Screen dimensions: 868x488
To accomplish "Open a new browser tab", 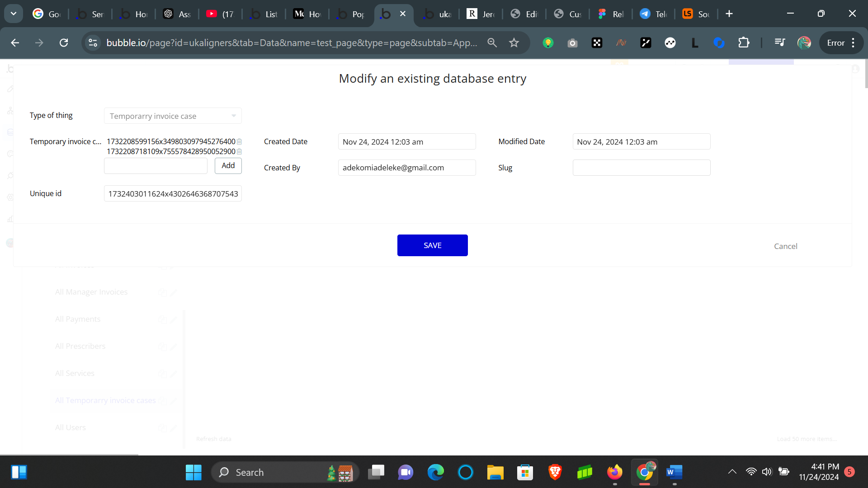I will click(x=729, y=14).
